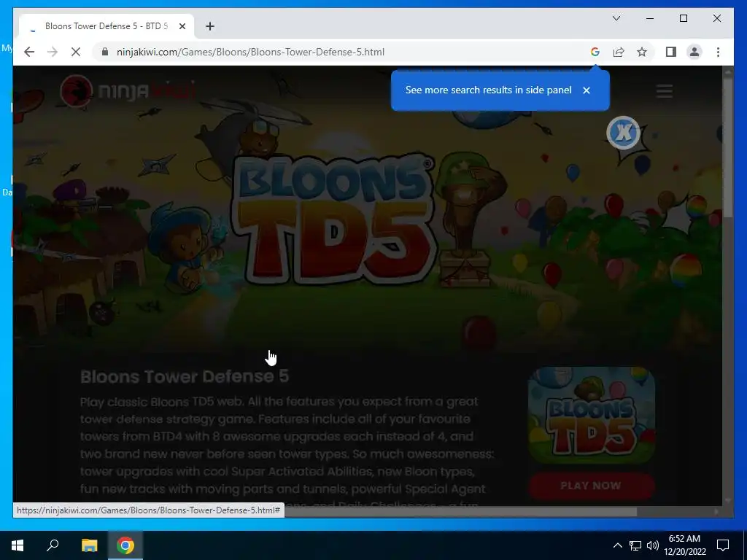Click the Chrome taskbar icon
This screenshot has width=747, height=560.
click(x=125, y=545)
